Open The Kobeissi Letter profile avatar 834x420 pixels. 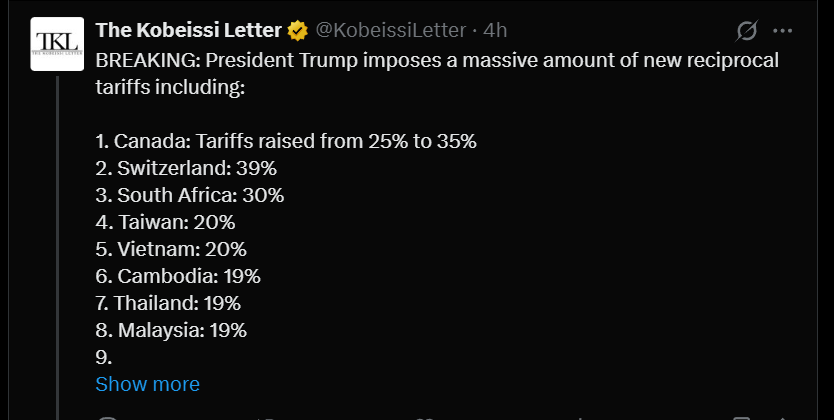pos(57,44)
